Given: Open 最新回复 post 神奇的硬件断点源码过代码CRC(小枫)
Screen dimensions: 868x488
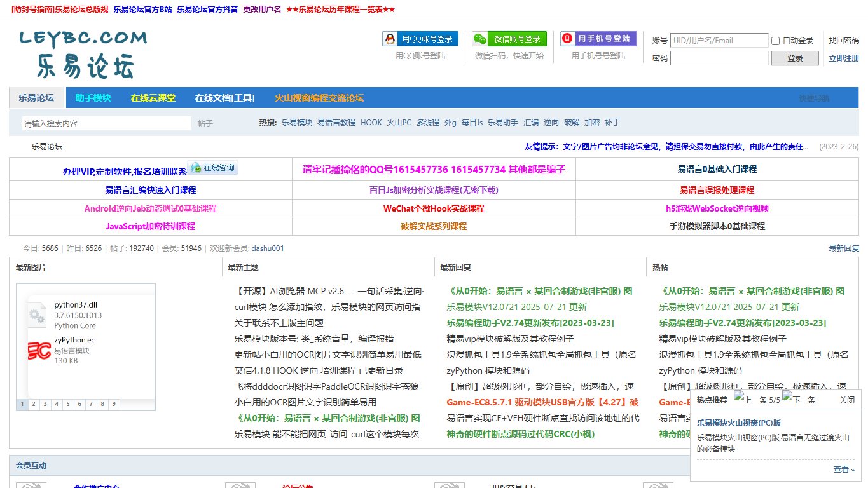Looking at the screenshot, I should coord(520,434).
